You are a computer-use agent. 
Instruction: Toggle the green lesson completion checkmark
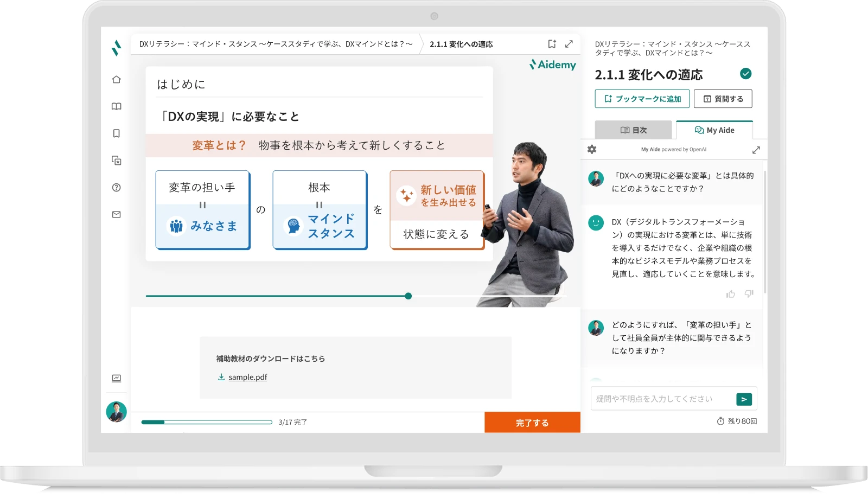745,74
